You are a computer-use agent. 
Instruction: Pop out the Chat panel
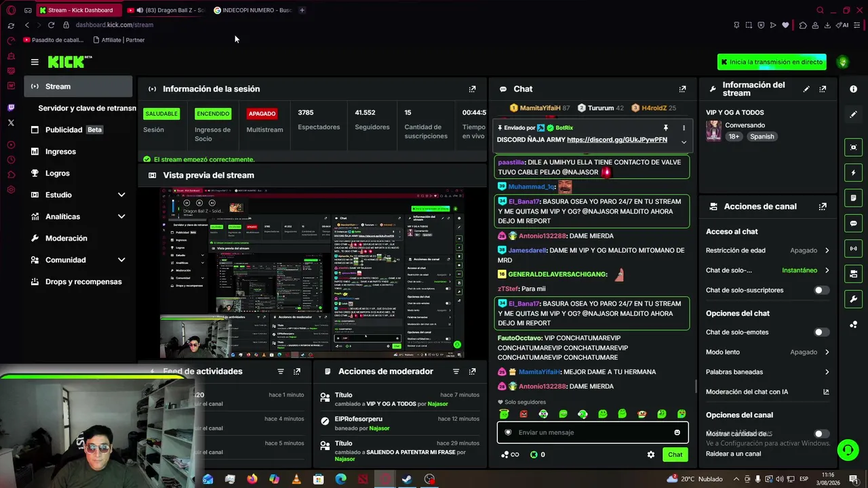[683, 89]
